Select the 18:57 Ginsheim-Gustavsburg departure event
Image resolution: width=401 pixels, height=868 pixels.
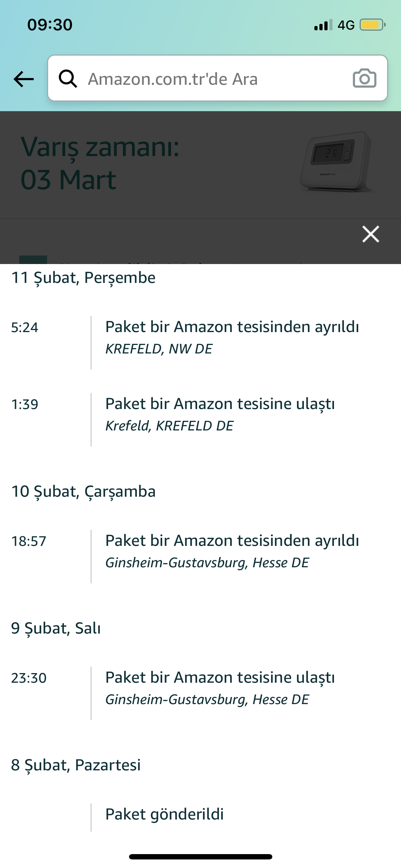pyautogui.click(x=232, y=551)
